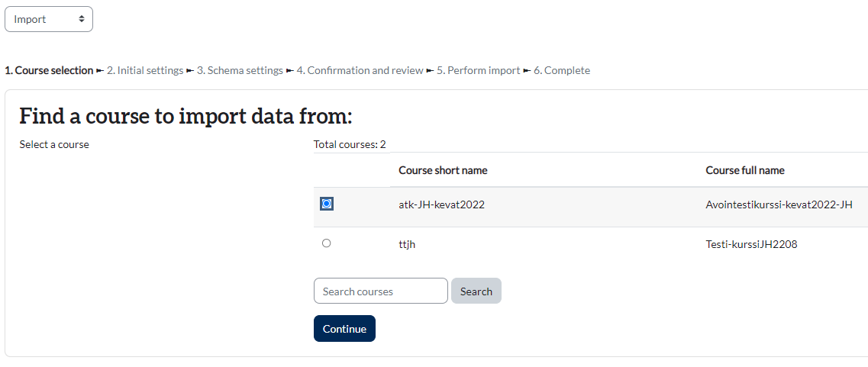Click the Select a course label
Image resolution: width=868 pixels, height=367 pixels.
point(54,144)
